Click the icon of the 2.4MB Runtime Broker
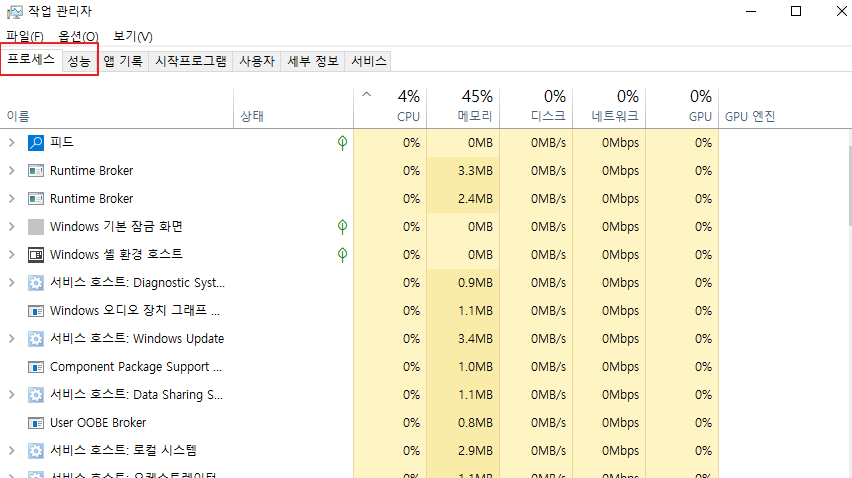The image size is (852, 478). pyautogui.click(x=36, y=199)
